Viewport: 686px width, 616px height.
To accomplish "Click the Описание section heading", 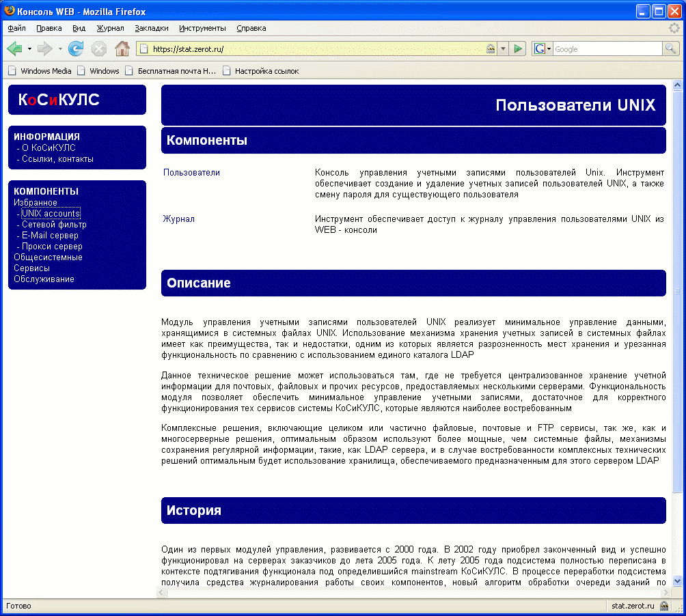I will click(x=199, y=283).
